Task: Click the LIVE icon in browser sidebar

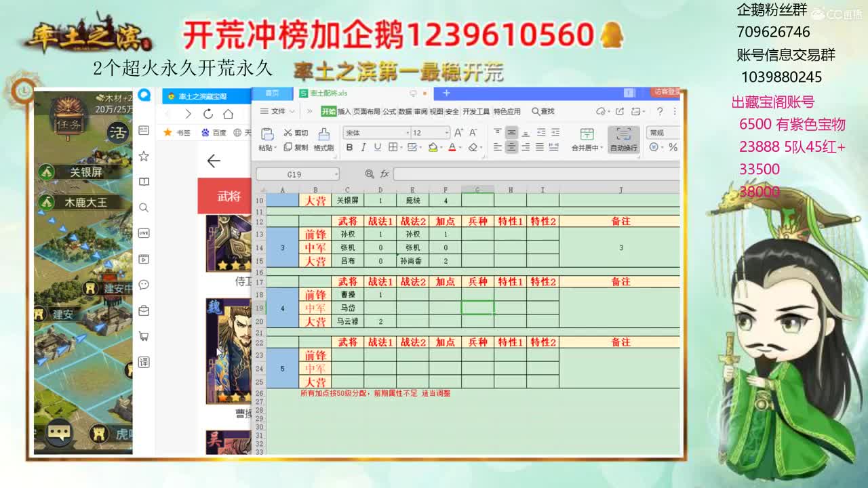Action: coord(144,233)
